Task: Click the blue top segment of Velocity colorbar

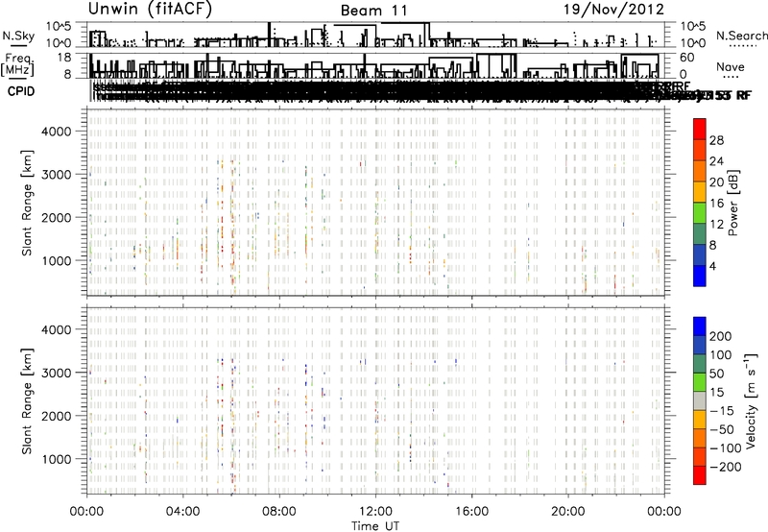Action: tap(700, 326)
